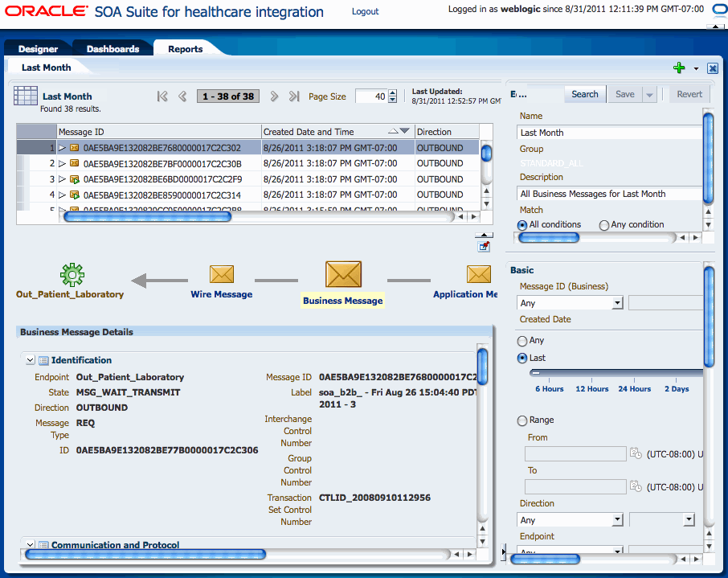
Task: Select Message ID column header
Action: pyautogui.click(x=159, y=132)
